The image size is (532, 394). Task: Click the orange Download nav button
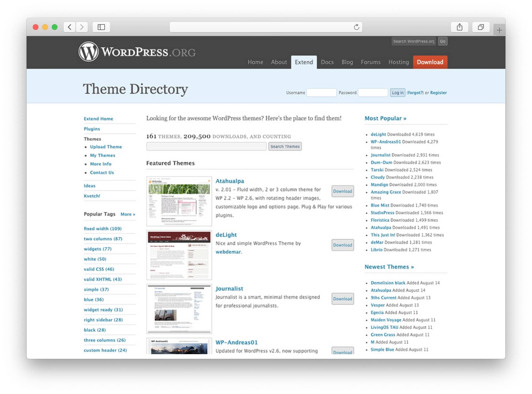[x=430, y=62]
